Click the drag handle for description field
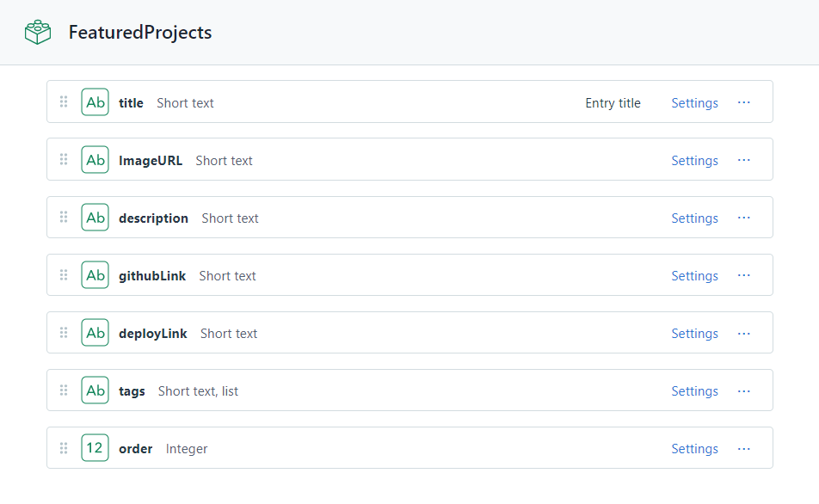 point(64,218)
